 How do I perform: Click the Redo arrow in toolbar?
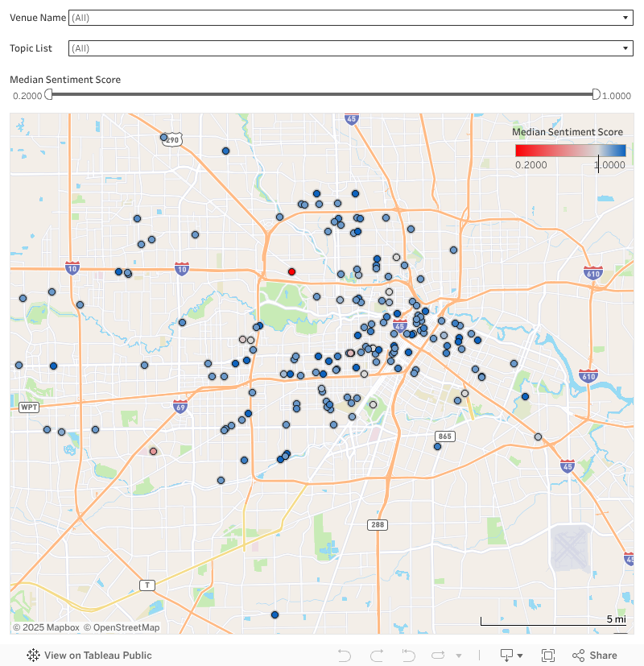(x=376, y=656)
